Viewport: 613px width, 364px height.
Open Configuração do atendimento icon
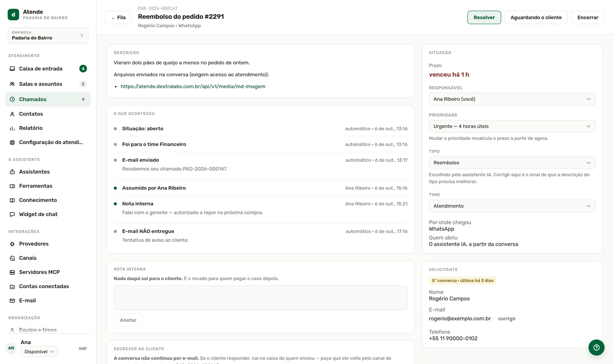12,142
